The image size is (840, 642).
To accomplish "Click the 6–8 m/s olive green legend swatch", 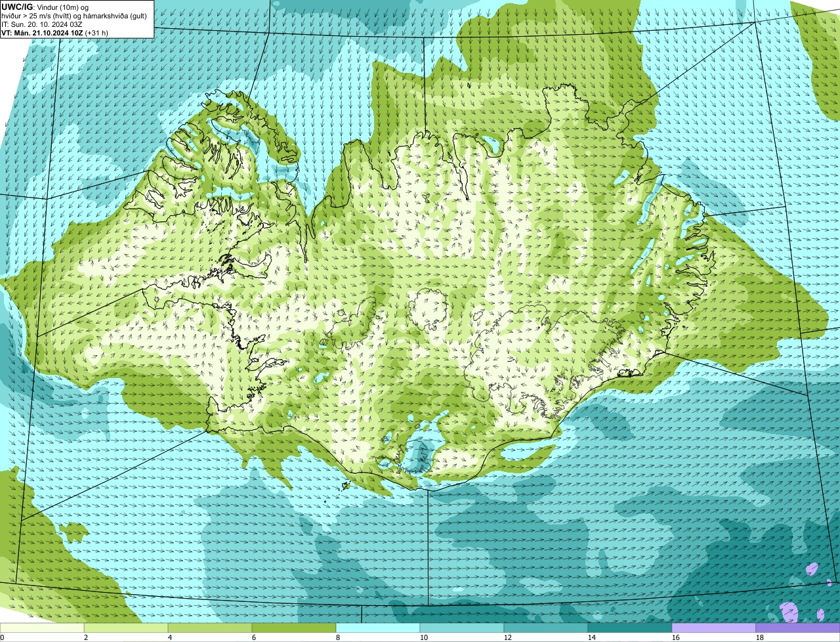I will (294, 628).
